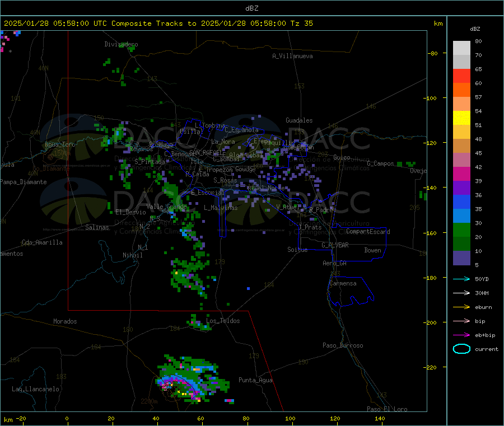504x426 pixels.
Task: Click the magenta eb+bip arrow legend icon
Action: tap(461, 335)
